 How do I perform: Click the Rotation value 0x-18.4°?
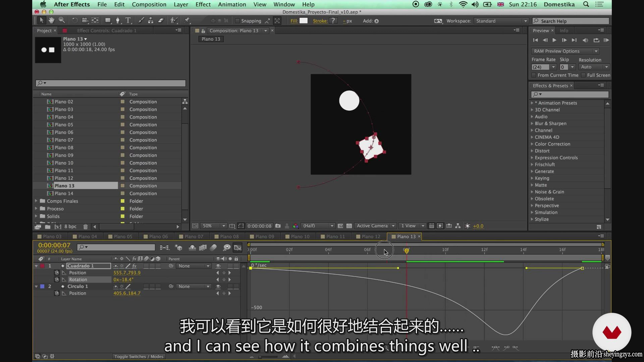coord(123,280)
